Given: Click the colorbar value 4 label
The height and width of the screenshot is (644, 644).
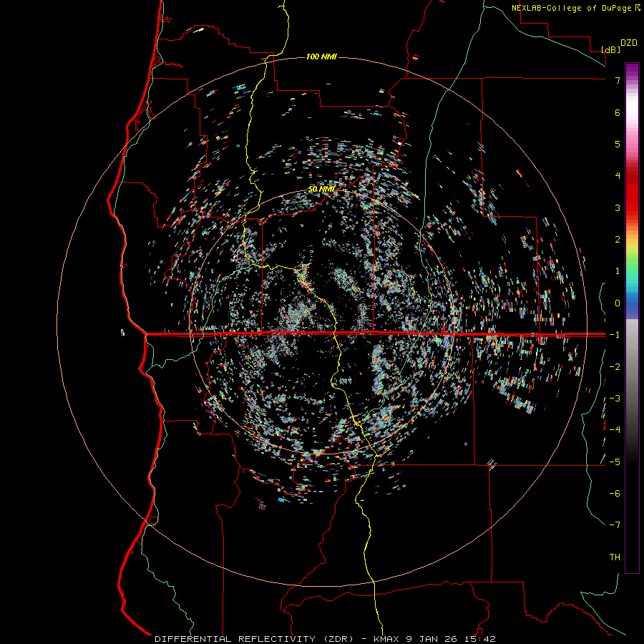Looking at the screenshot, I should tap(618, 176).
